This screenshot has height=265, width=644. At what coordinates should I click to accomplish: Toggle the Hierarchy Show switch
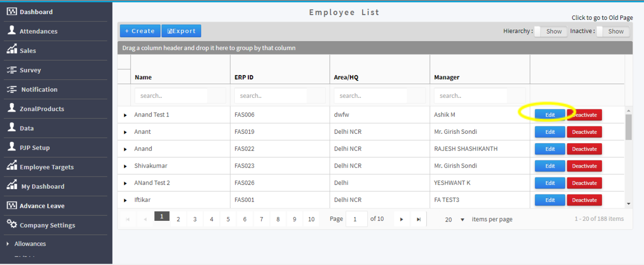551,31
